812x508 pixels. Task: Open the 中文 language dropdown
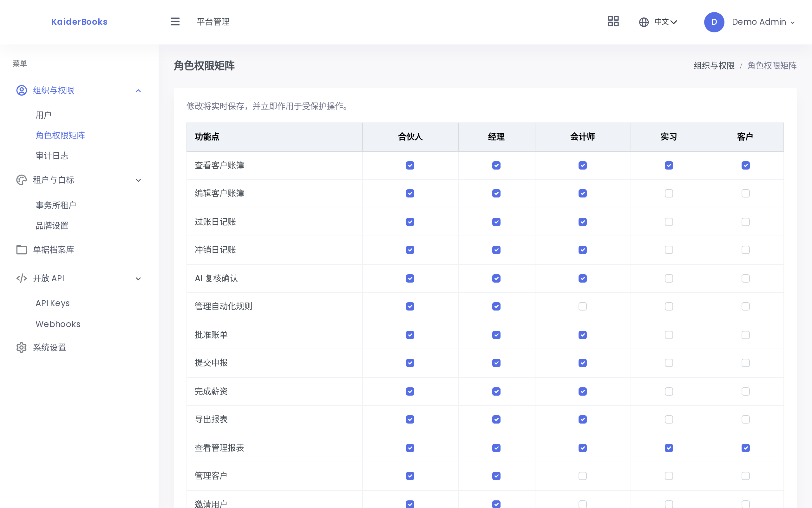(x=666, y=22)
